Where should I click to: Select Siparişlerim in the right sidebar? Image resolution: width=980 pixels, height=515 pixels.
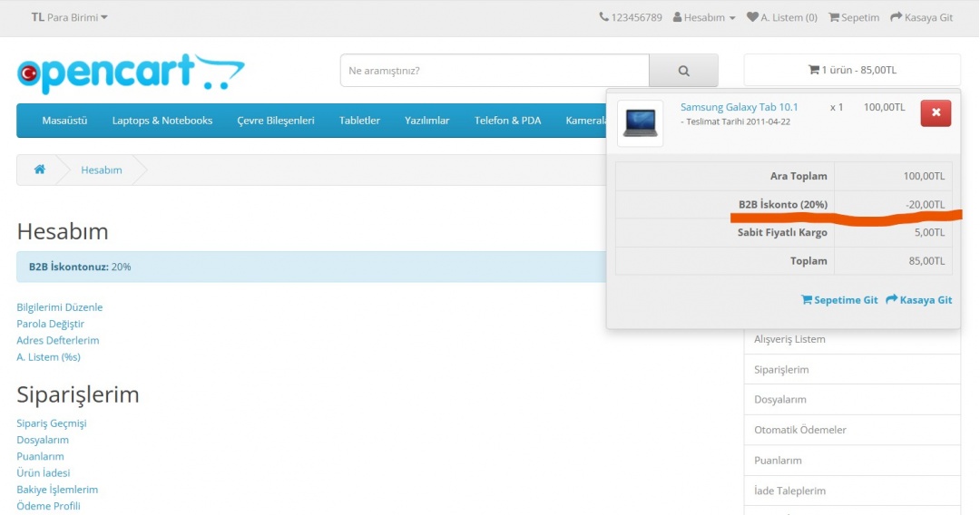[x=781, y=370]
